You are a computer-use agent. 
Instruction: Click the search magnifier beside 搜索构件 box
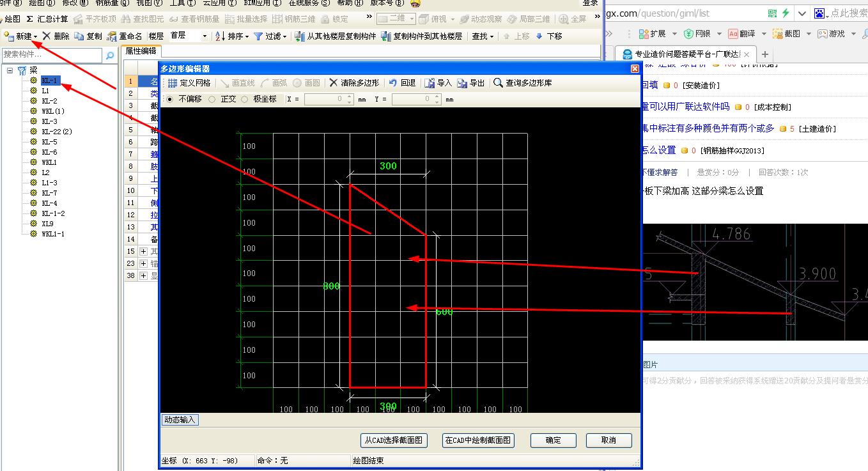[x=110, y=56]
